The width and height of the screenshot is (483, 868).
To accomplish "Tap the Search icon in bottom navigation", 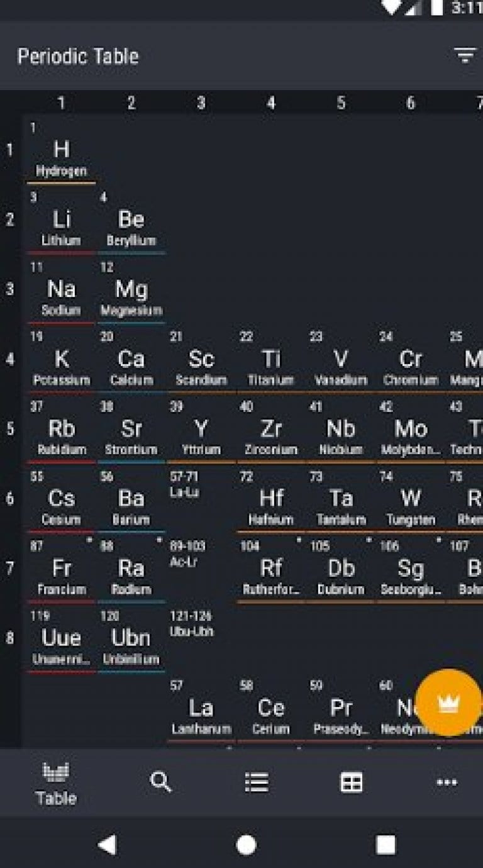I will 161,781.
